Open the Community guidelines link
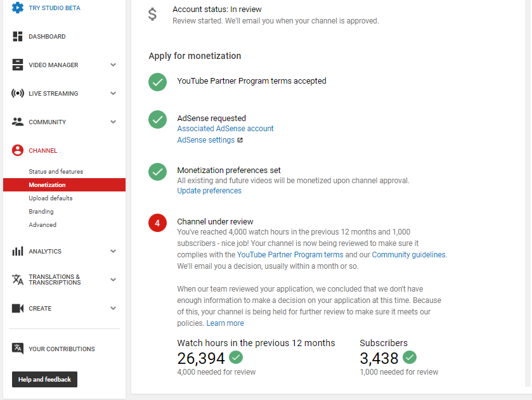The width and height of the screenshot is (532, 400). point(408,254)
